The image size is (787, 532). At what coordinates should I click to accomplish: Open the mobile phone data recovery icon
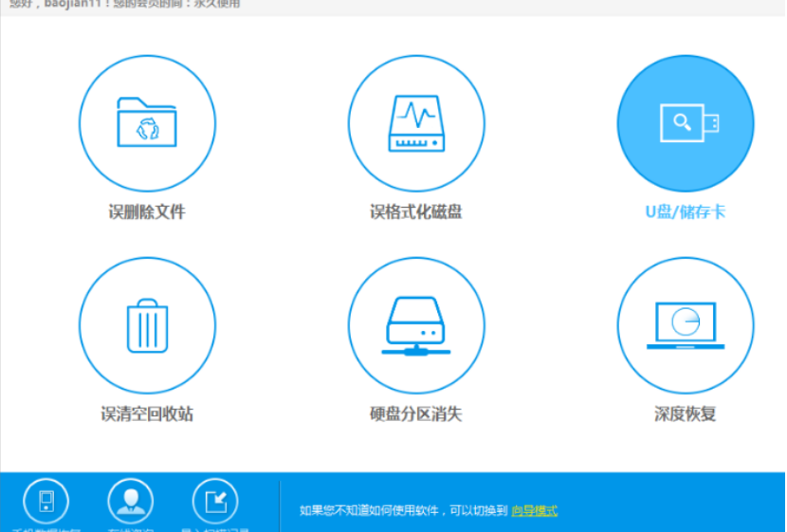coord(46,501)
